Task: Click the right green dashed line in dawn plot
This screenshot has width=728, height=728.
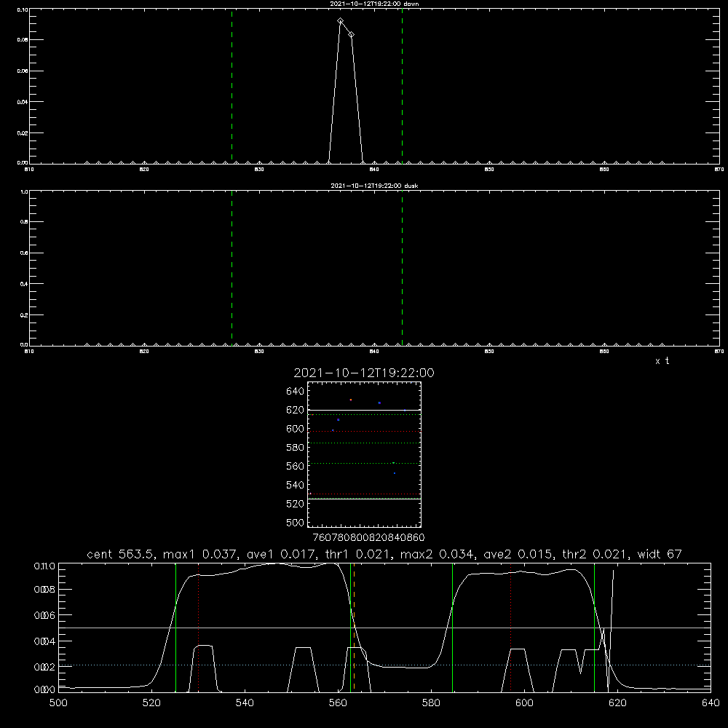Action: pos(402,86)
